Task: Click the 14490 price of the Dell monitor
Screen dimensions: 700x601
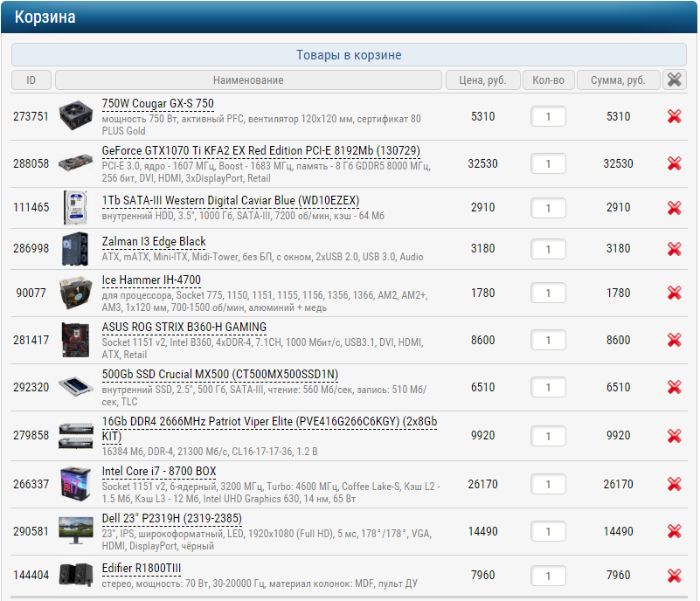Action: [x=482, y=531]
